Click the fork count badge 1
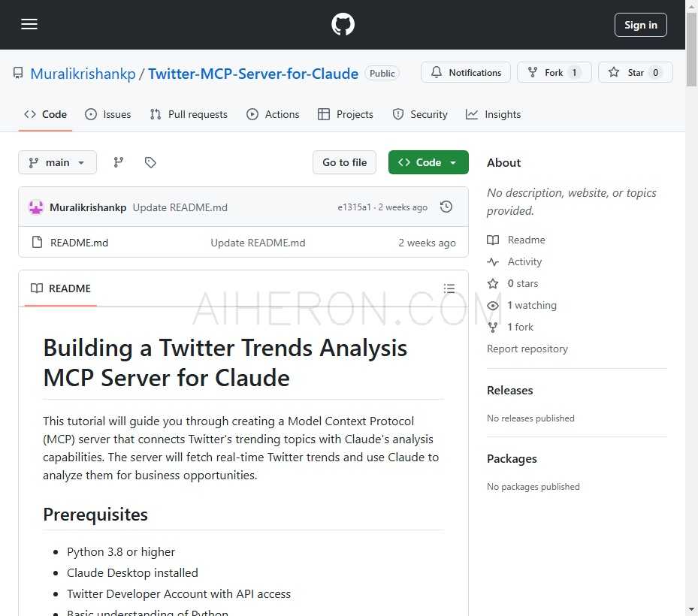This screenshot has height=616, width=698. click(x=574, y=73)
